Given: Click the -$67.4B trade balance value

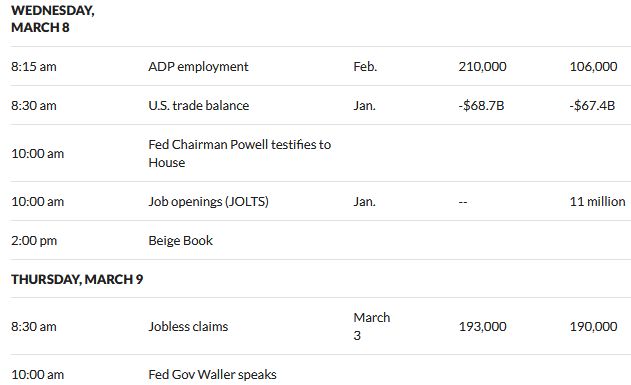Looking at the screenshot, I should pos(592,105).
